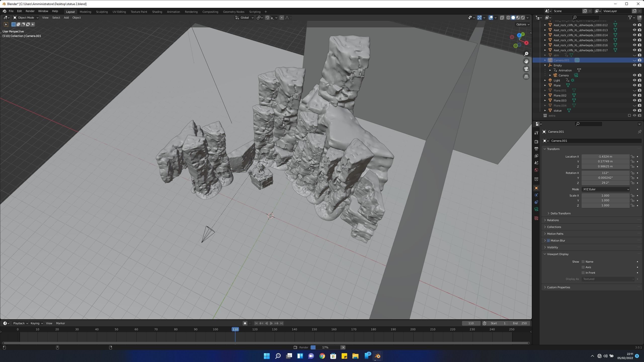Open the Render menu
The width and height of the screenshot is (644, 362).
[x=30, y=11]
